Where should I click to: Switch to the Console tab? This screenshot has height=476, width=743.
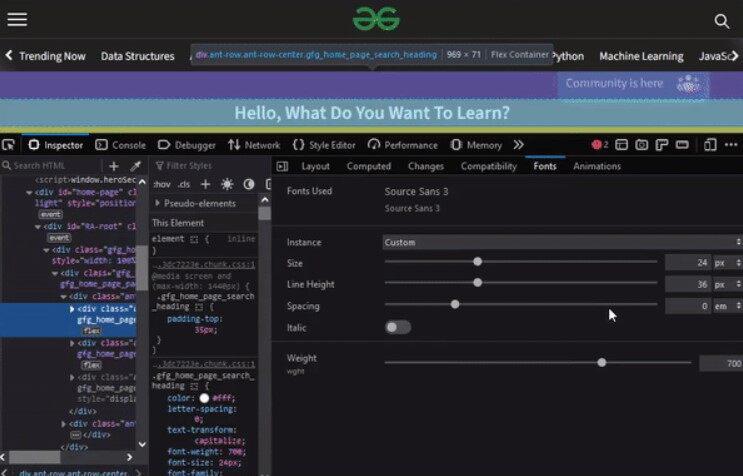point(120,145)
